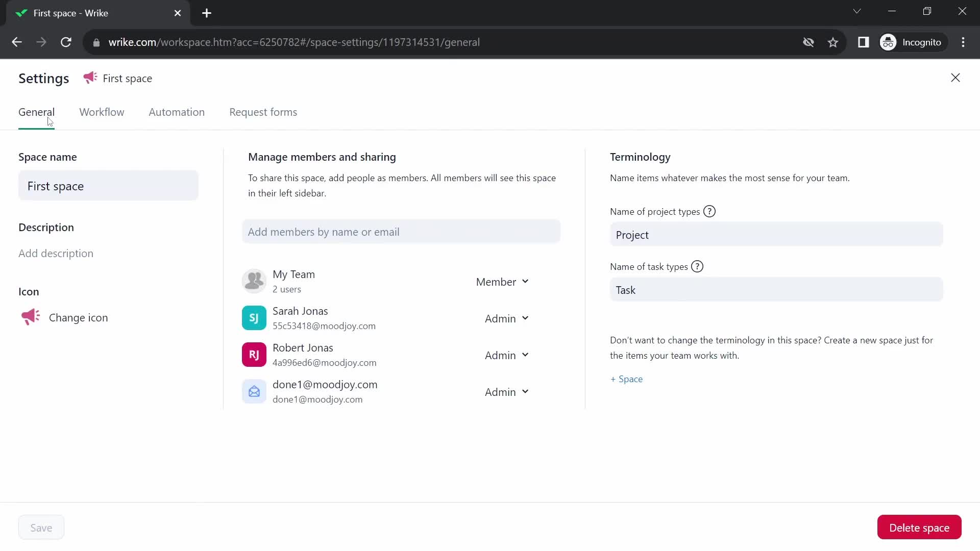Click Manage members and sharing heading
This screenshot has width=980, height=551.
(322, 157)
